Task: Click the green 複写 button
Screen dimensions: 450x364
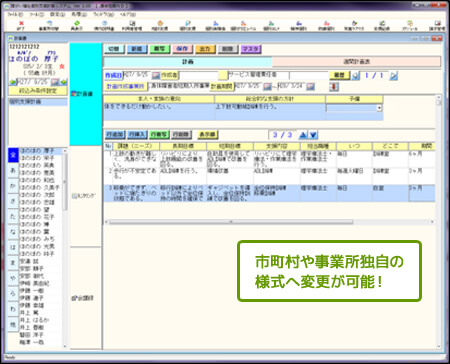Action: [x=159, y=49]
